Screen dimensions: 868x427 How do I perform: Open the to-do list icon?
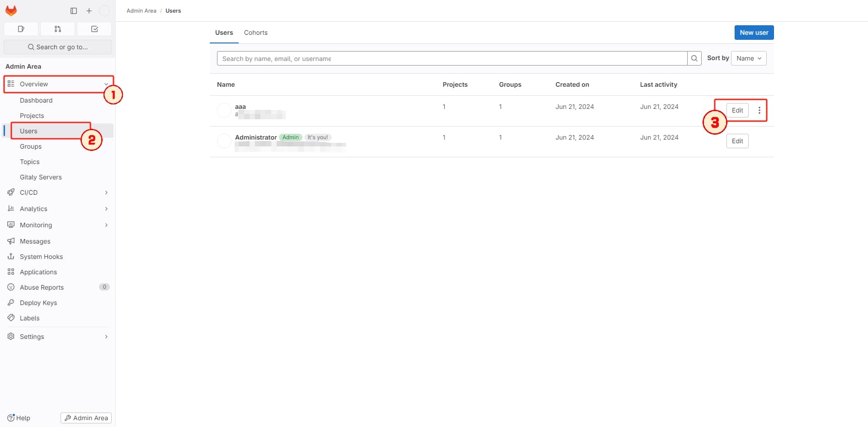tap(94, 28)
